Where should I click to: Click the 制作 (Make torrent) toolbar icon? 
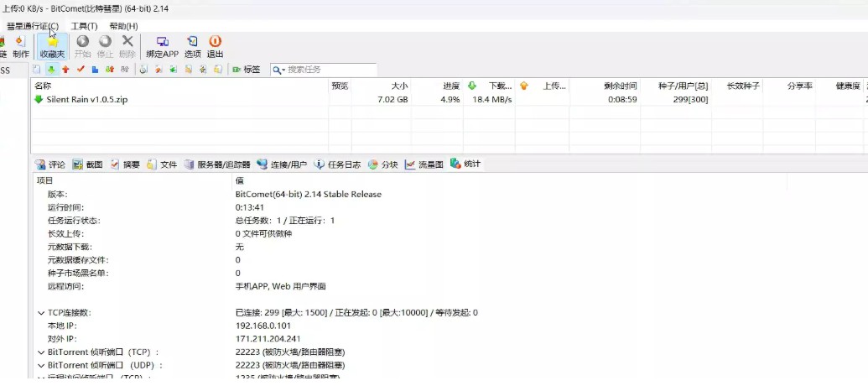point(20,45)
